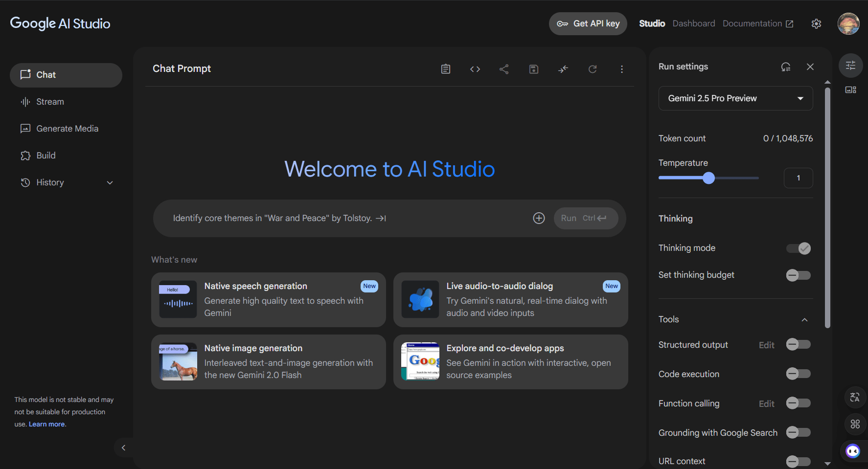Open the prompt gallery icon on right rail

tap(851, 89)
